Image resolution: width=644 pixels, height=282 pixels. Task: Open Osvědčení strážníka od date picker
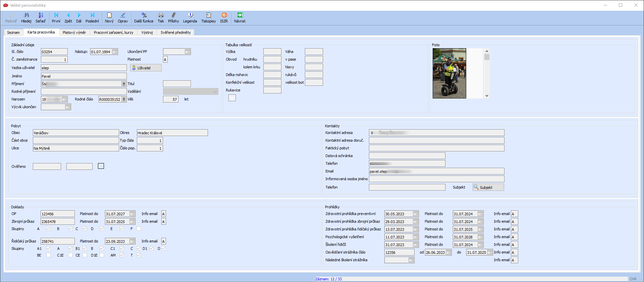click(448, 252)
